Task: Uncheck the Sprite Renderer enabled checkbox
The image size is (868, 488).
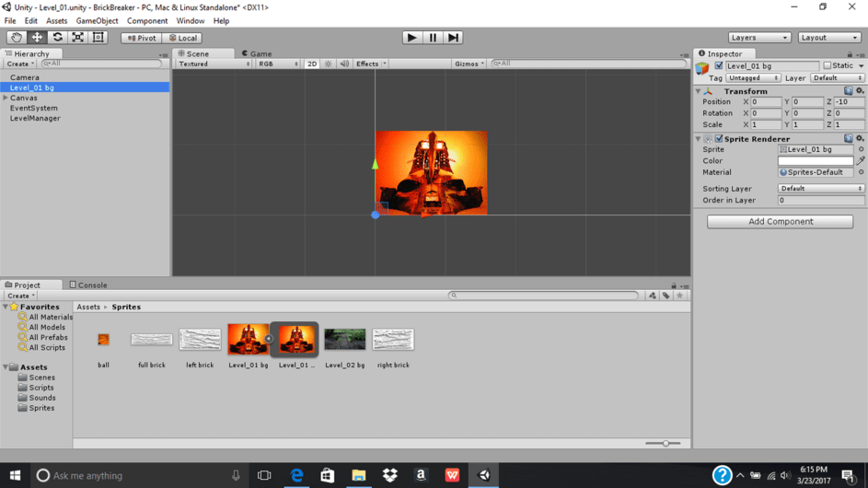Action: point(719,139)
